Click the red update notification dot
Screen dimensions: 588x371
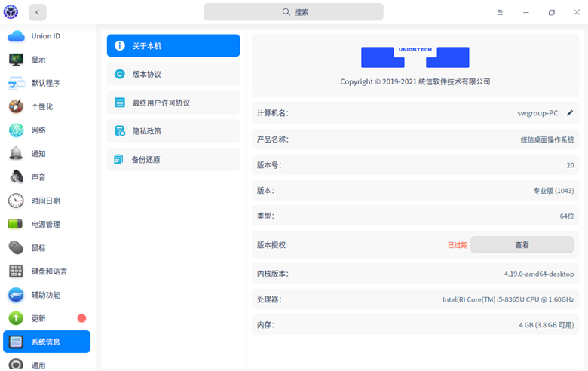pyautogui.click(x=81, y=318)
